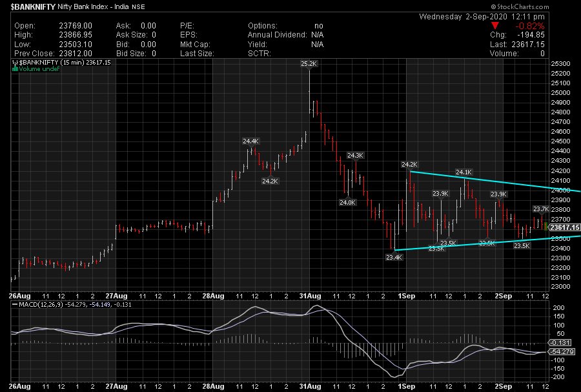Click 1Sep on the MACD panel date axis
Image resolution: width=581 pixels, height=392 pixels.
click(407, 386)
